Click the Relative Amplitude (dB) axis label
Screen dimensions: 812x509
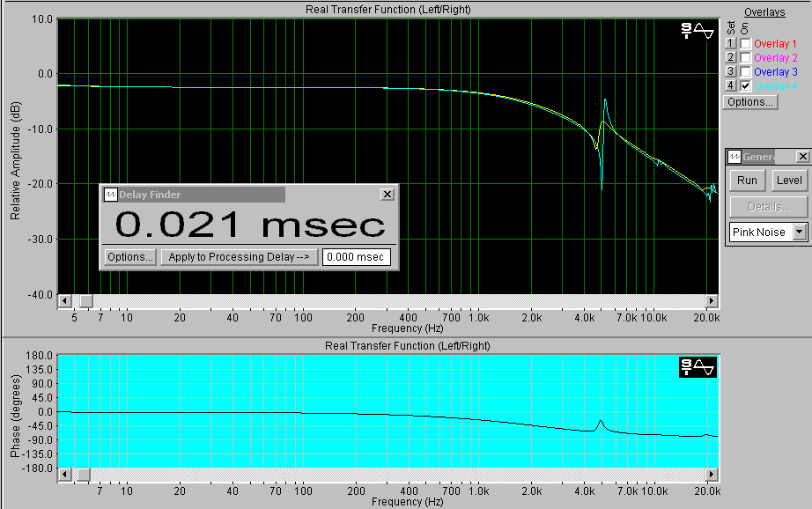click(15, 160)
